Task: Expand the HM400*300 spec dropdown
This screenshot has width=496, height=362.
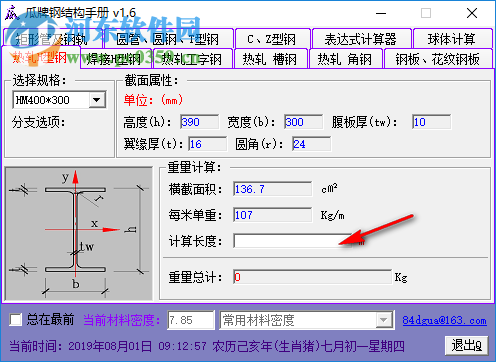Action: (97, 100)
